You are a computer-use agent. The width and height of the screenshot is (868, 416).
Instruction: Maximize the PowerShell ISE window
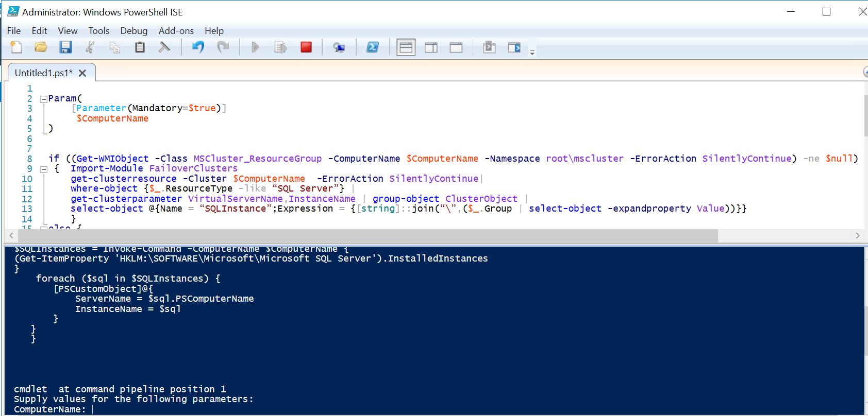point(827,11)
